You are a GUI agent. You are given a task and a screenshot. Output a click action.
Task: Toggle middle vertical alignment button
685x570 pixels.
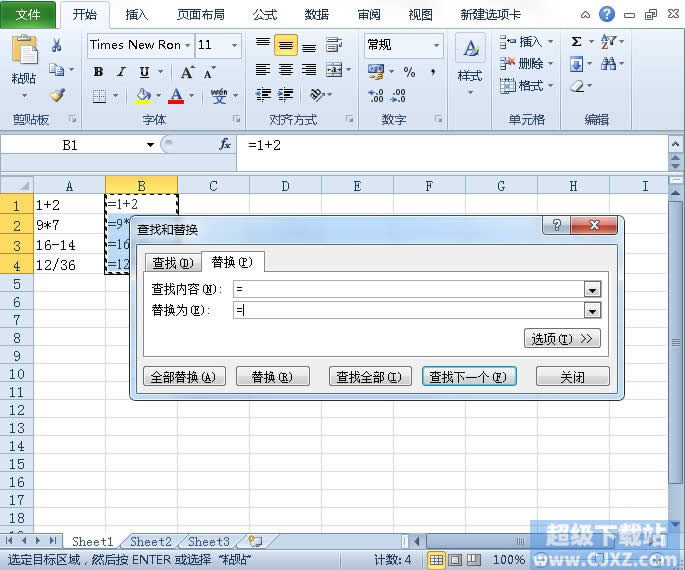(285, 46)
